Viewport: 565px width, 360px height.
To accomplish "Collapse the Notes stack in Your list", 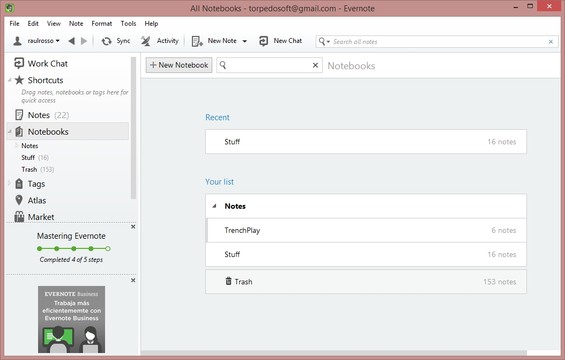I will (214, 206).
